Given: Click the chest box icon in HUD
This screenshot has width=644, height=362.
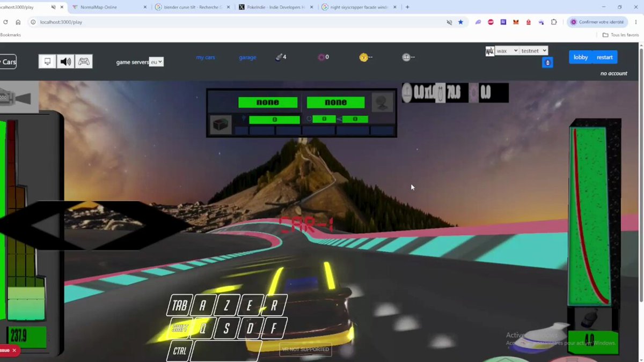Looking at the screenshot, I should click(221, 124).
